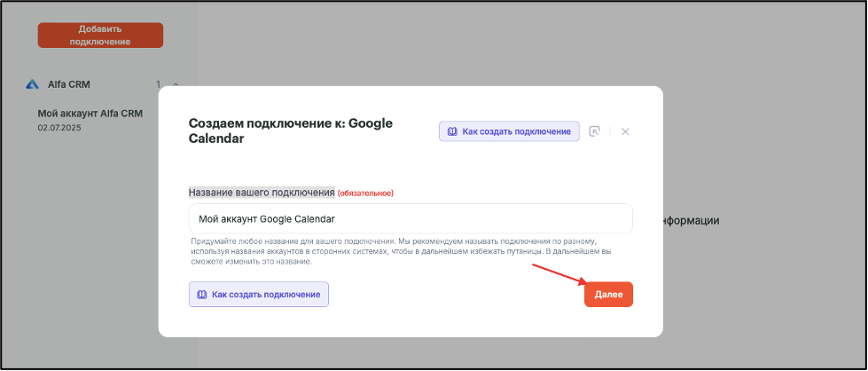Click the hint text below the name field

pyautogui.click(x=404, y=252)
